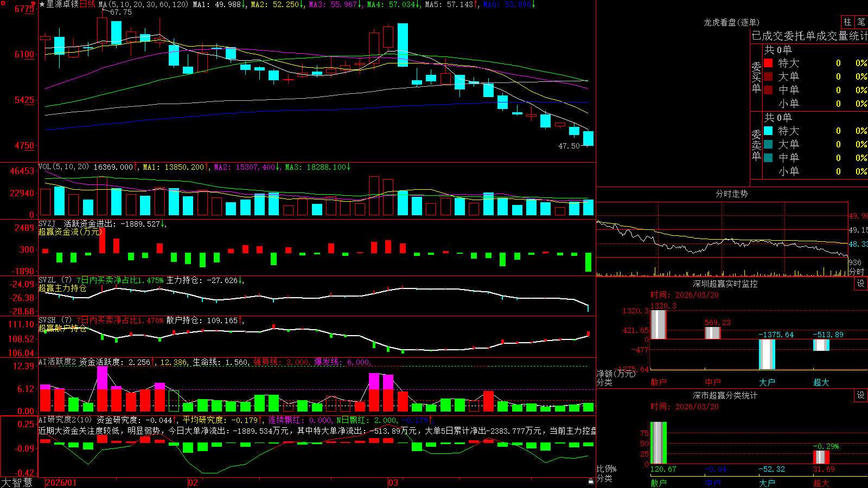The image size is (868, 488).
Task: Click the 委买单 section label
Action: click(756, 77)
